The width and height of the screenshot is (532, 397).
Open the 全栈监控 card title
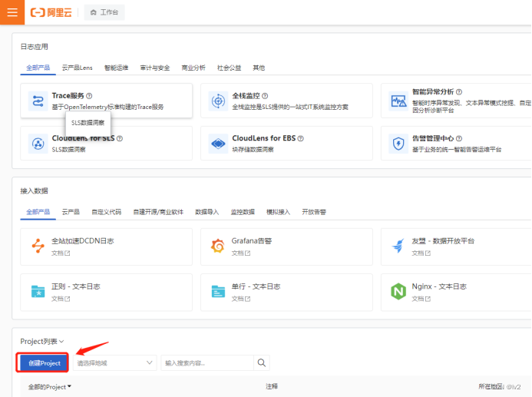[x=246, y=96]
